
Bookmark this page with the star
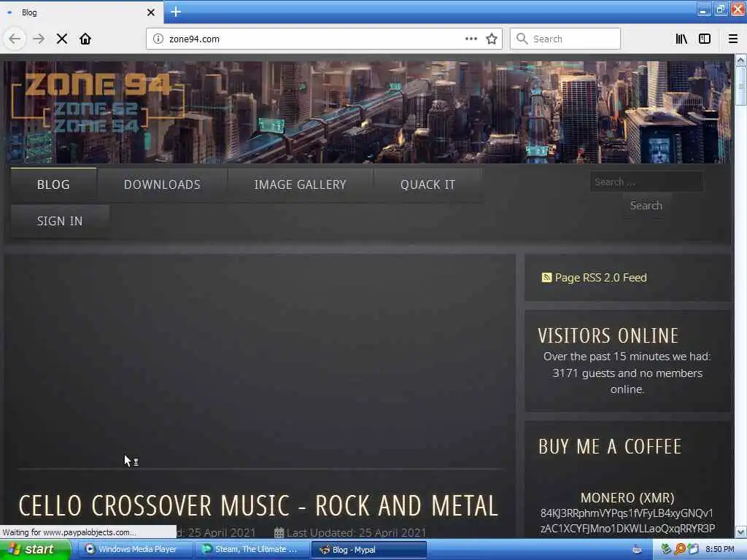[x=492, y=39]
